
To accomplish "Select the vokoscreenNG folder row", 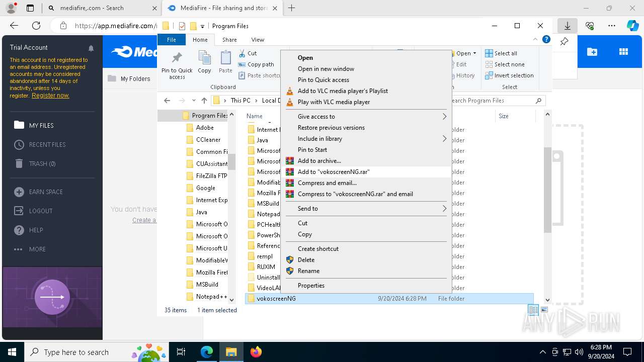I will tap(389, 299).
